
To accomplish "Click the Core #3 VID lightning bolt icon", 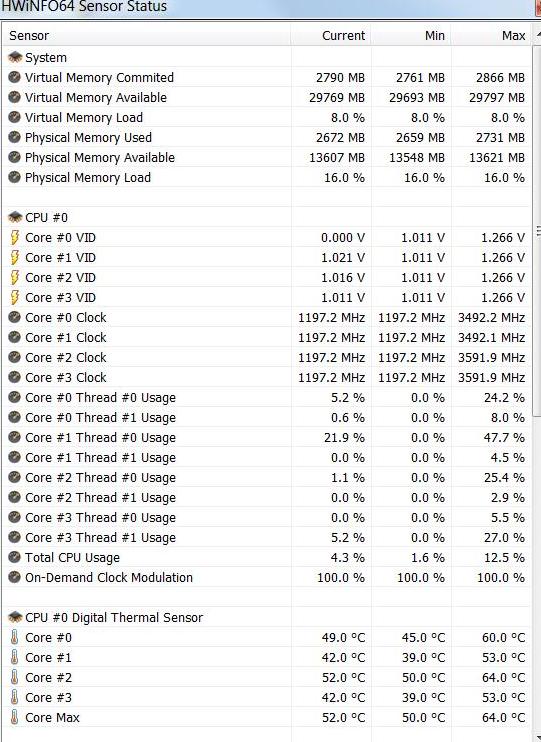I will point(15,297).
